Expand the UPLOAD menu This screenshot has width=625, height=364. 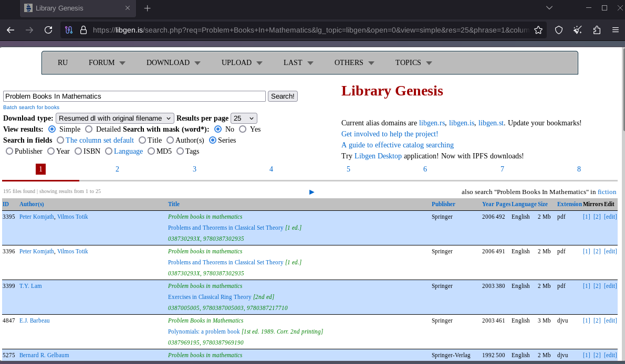tap(242, 62)
